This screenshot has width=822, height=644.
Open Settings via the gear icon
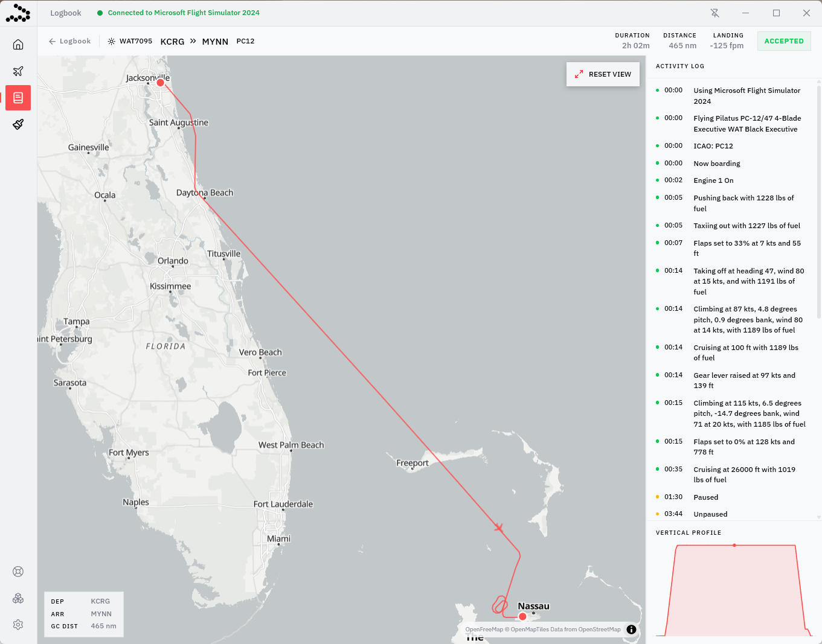click(x=18, y=625)
